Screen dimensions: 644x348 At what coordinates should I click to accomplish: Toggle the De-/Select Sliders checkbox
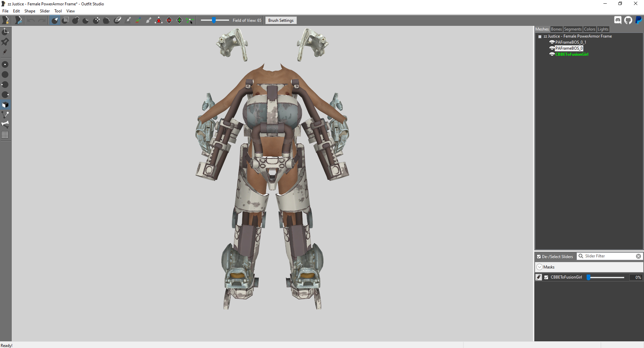(x=539, y=257)
